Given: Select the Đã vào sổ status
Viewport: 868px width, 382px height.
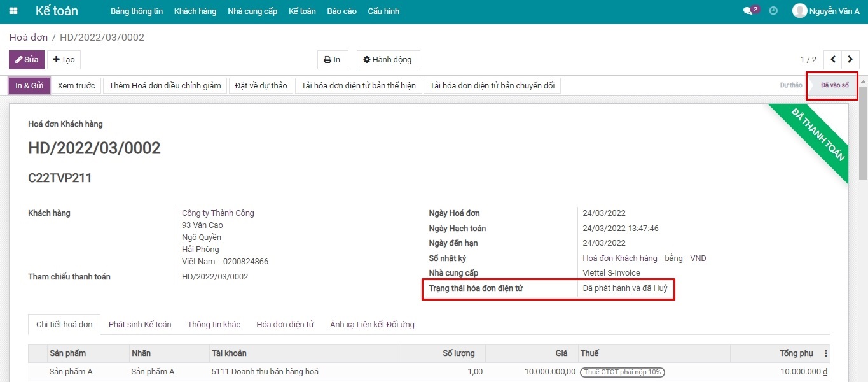Looking at the screenshot, I should point(834,85).
